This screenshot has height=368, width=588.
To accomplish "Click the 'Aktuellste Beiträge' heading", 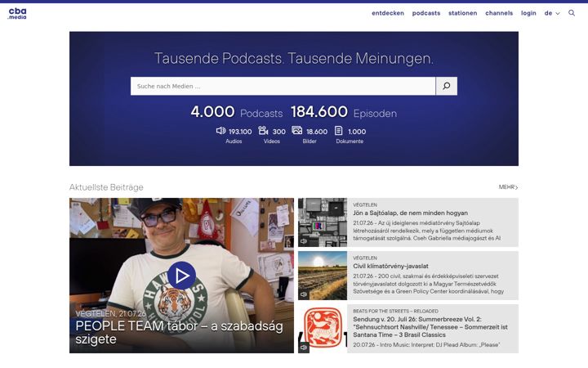I will coord(106,187).
